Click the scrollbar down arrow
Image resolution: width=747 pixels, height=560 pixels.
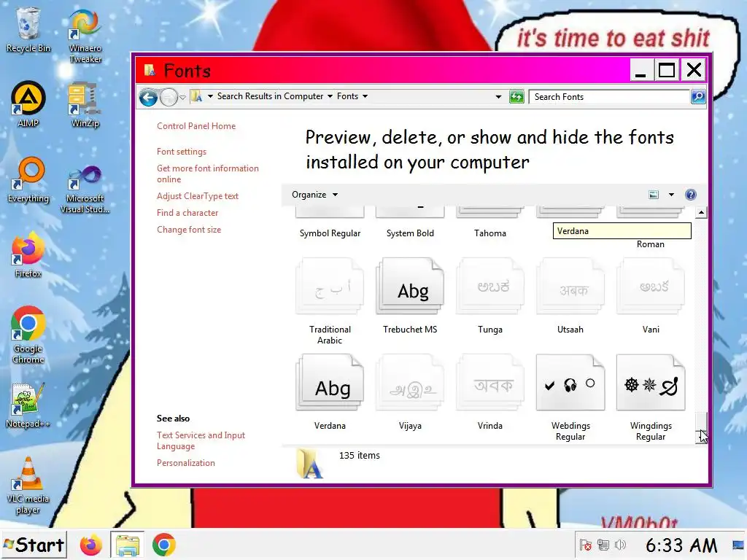tap(700, 436)
